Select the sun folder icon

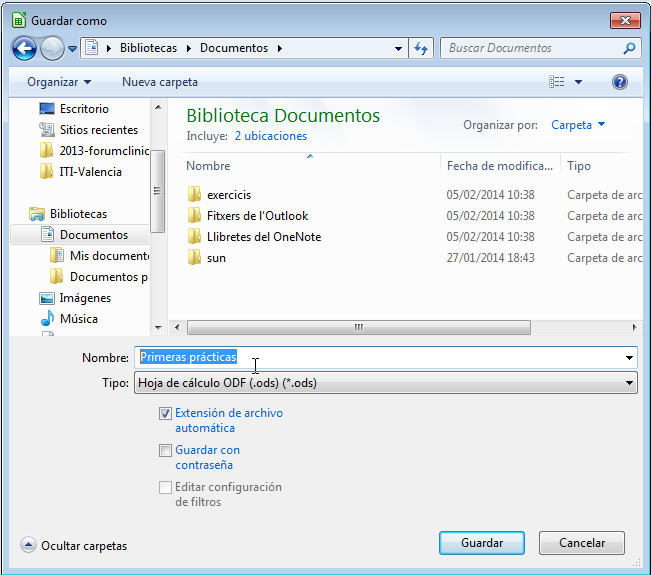pyautogui.click(x=194, y=257)
